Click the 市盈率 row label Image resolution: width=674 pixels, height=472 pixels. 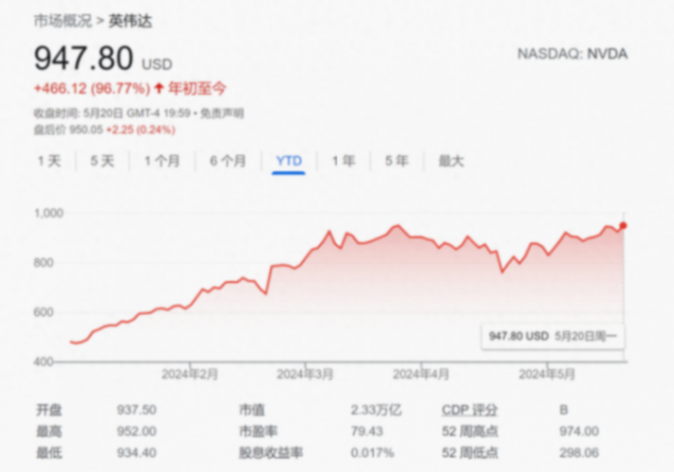258,431
